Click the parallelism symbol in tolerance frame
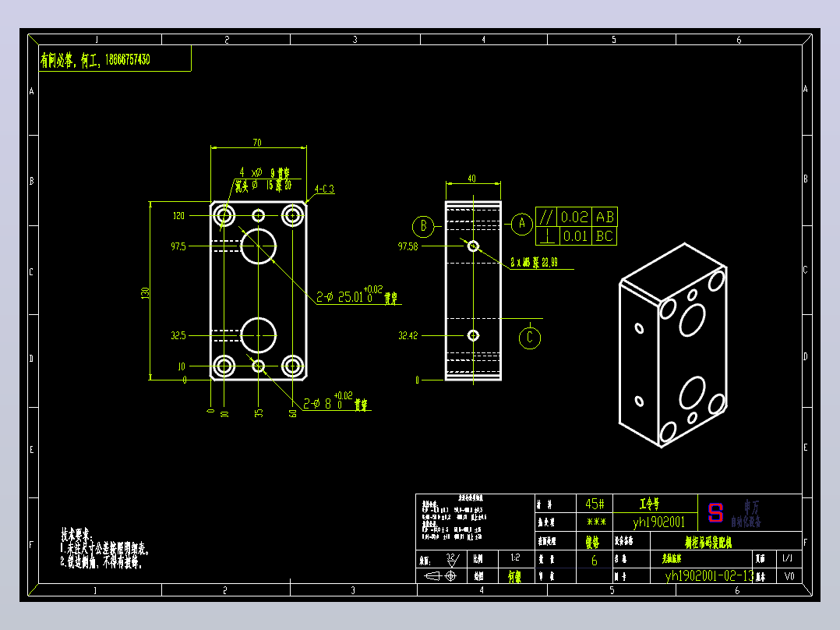This screenshot has height=630, width=840. (546, 218)
